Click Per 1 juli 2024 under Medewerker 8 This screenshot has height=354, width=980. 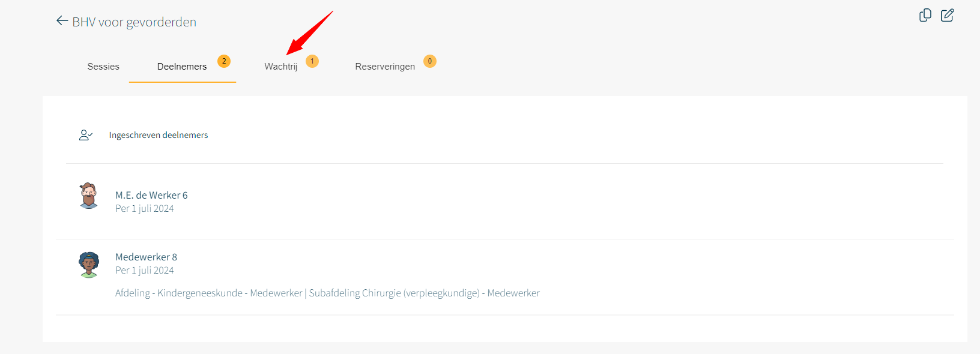[145, 270]
